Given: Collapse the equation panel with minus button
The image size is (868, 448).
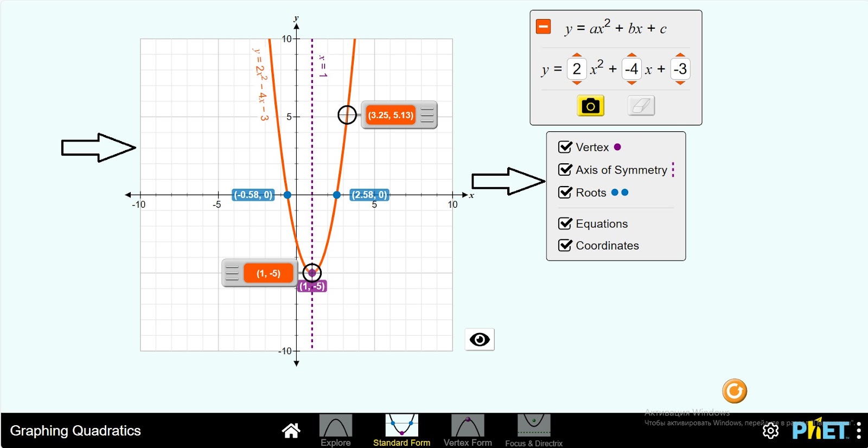Looking at the screenshot, I should [543, 27].
